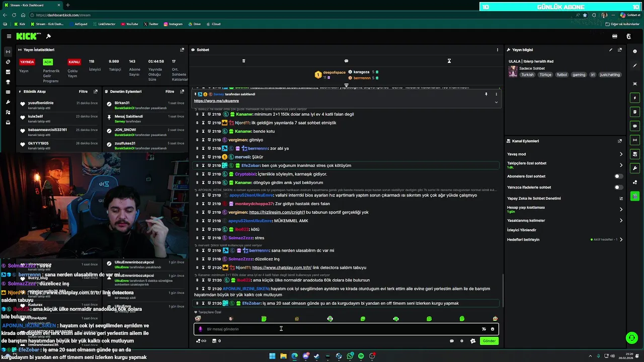Click the green clapperboard icon in the right sidebar
Viewport: 644px width, 362px height.
[x=635, y=196]
